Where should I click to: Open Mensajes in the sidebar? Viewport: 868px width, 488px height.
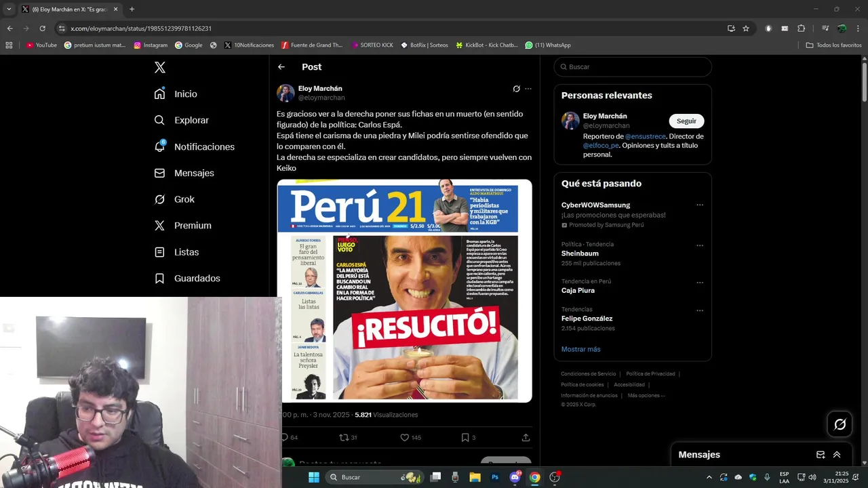click(184, 173)
